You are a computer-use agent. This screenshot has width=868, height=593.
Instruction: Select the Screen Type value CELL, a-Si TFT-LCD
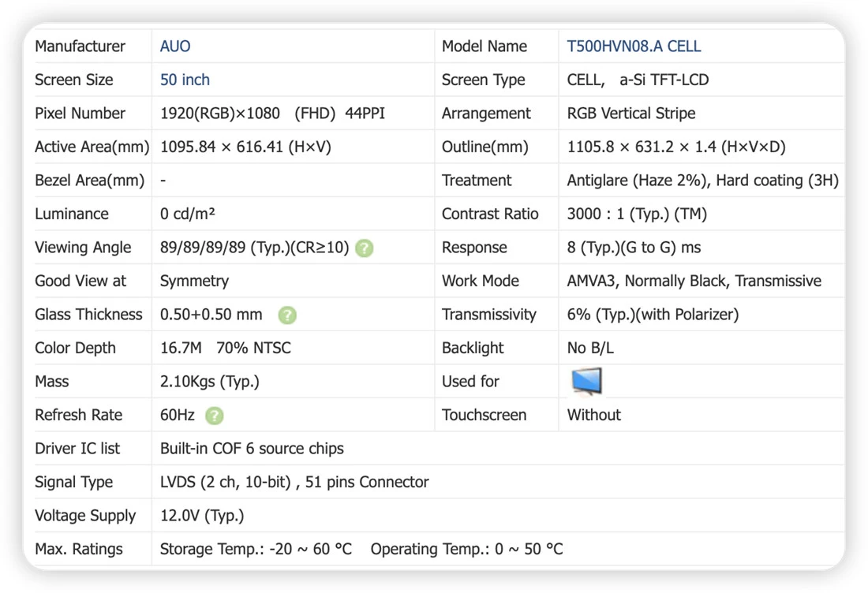point(638,80)
